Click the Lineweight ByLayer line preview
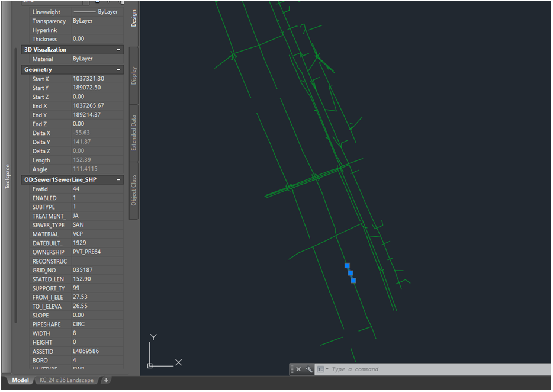This screenshot has height=392, width=553. pyautogui.click(x=85, y=11)
